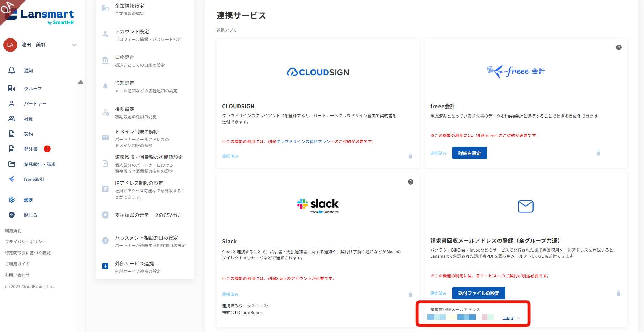The height and width of the screenshot is (332, 644).
Task: Navigate to パートナー menu item
Action: click(x=35, y=104)
